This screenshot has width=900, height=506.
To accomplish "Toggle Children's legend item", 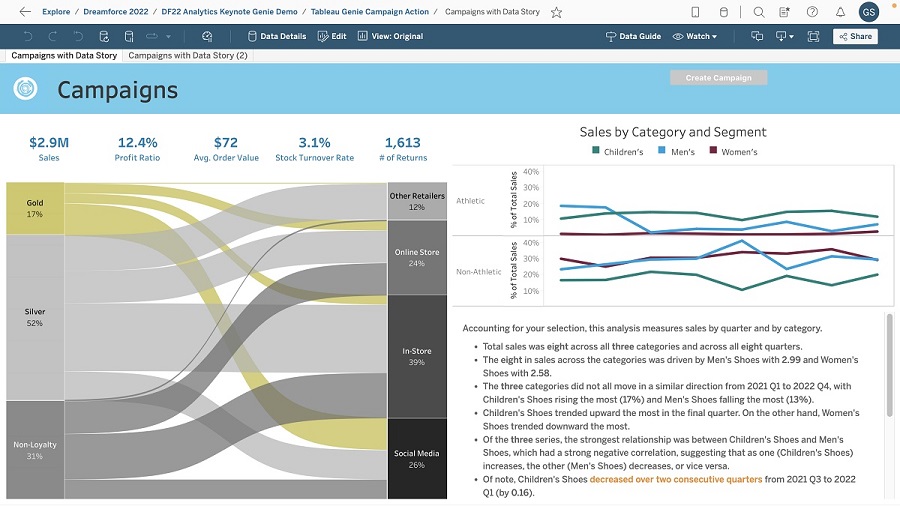I will 617,152.
